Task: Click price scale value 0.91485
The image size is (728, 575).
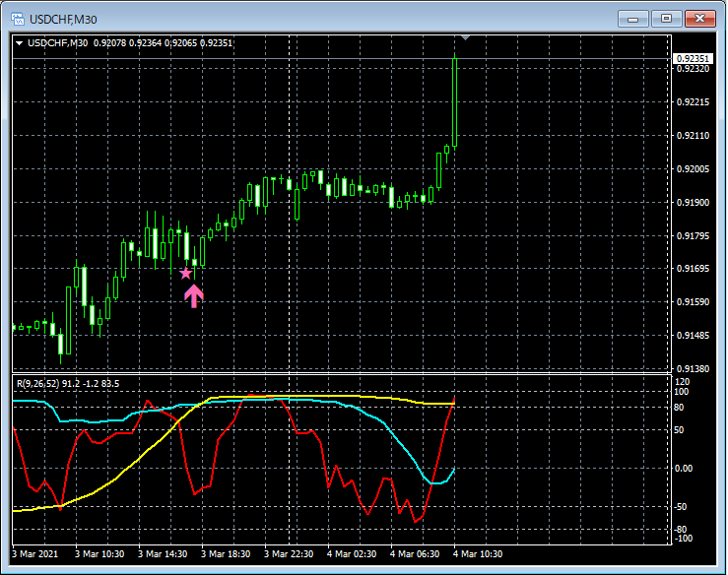Action: point(694,335)
